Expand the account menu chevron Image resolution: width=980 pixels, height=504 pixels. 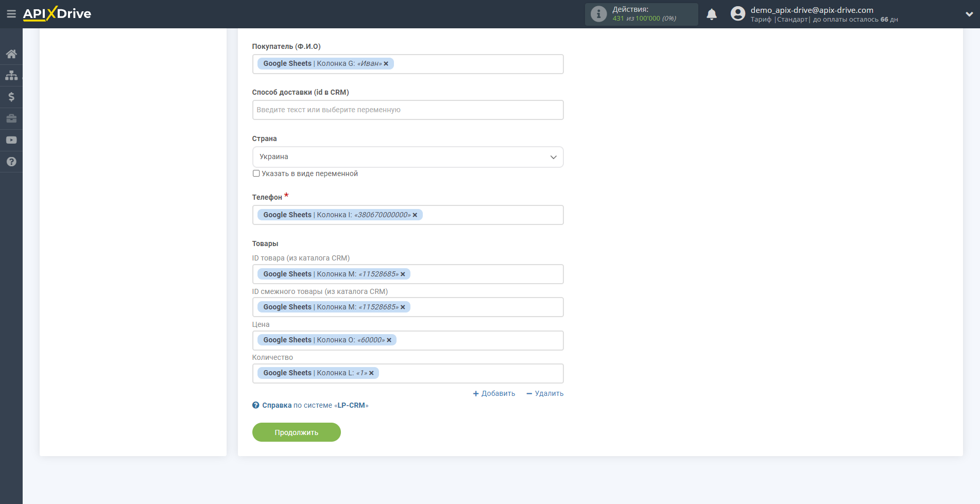coord(969,14)
